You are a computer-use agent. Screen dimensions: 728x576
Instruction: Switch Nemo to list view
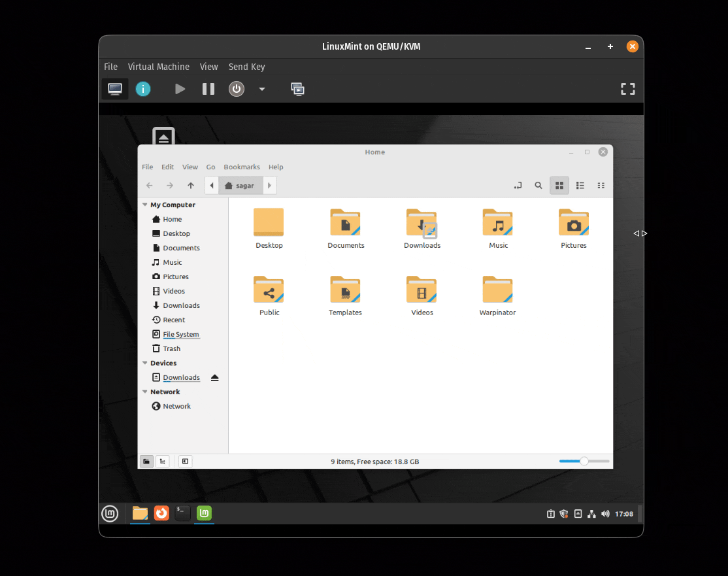tap(580, 185)
